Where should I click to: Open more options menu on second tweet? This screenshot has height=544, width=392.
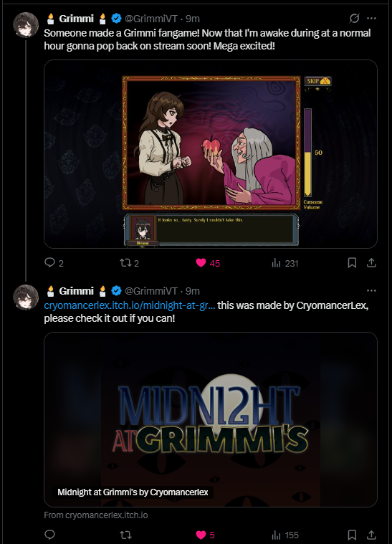point(371,290)
